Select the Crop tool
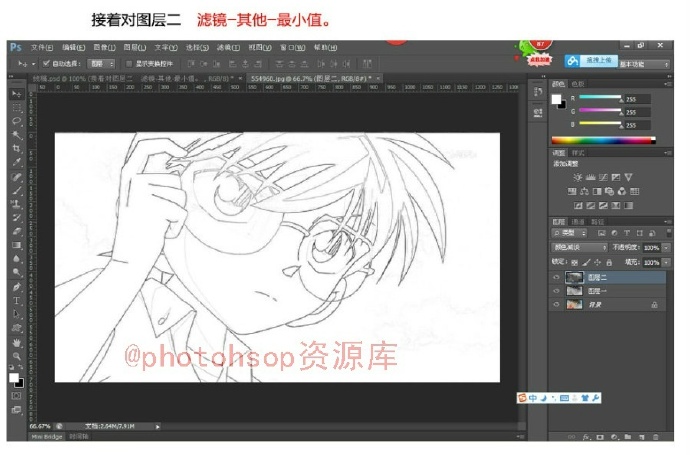The width and height of the screenshot is (690, 455). click(x=17, y=148)
